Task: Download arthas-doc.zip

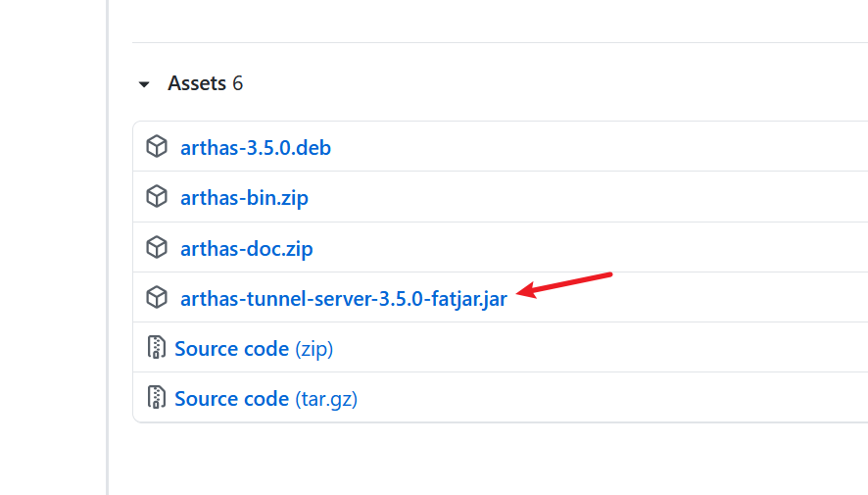Action: pos(246,249)
